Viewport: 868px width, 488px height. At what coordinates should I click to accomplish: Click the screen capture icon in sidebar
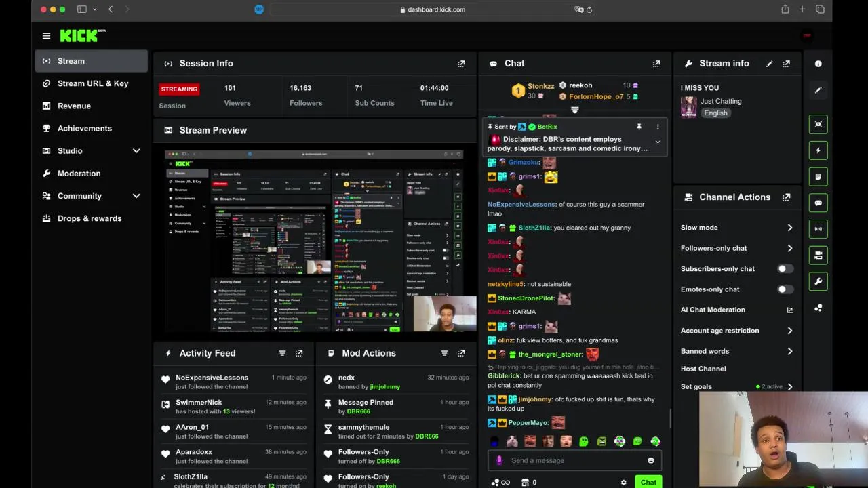[818, 125]
